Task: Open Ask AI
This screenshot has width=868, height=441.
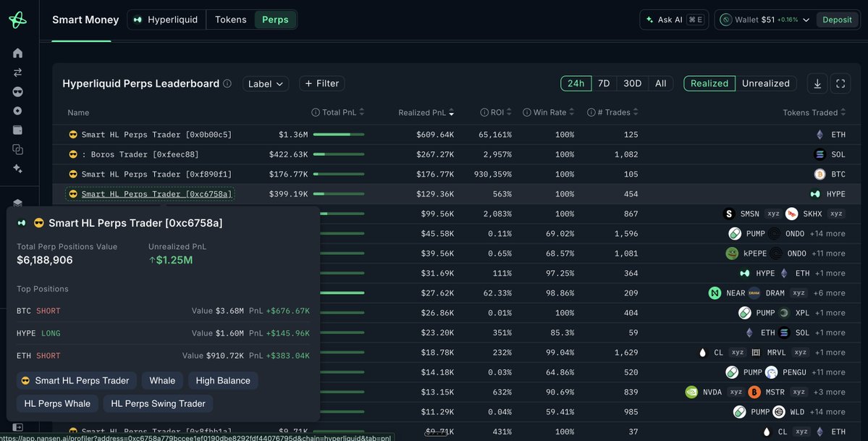Action: 674,20
